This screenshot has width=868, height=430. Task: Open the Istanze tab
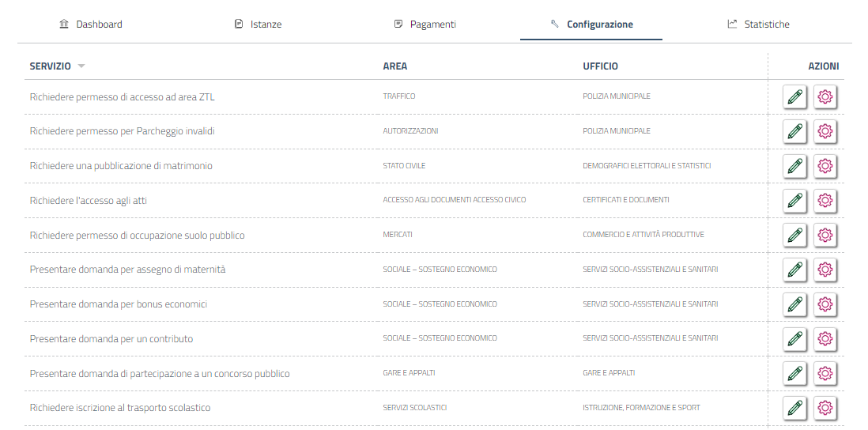tap(259, 25)
